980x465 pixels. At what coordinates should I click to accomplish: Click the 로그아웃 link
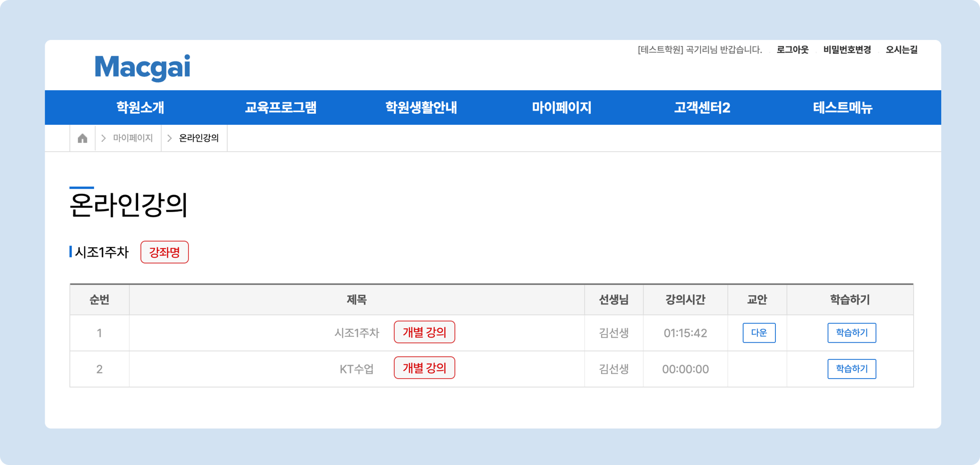792,50
